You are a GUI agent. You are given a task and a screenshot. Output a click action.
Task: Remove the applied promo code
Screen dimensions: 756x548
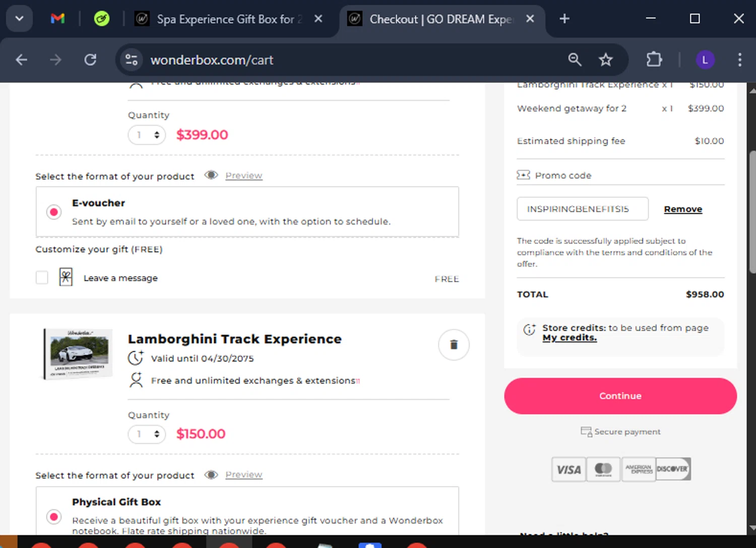click(x=683, y=209)
